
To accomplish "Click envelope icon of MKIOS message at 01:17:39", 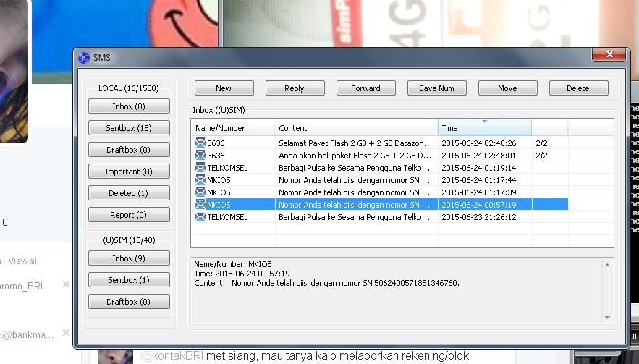I will pos(200,192).
